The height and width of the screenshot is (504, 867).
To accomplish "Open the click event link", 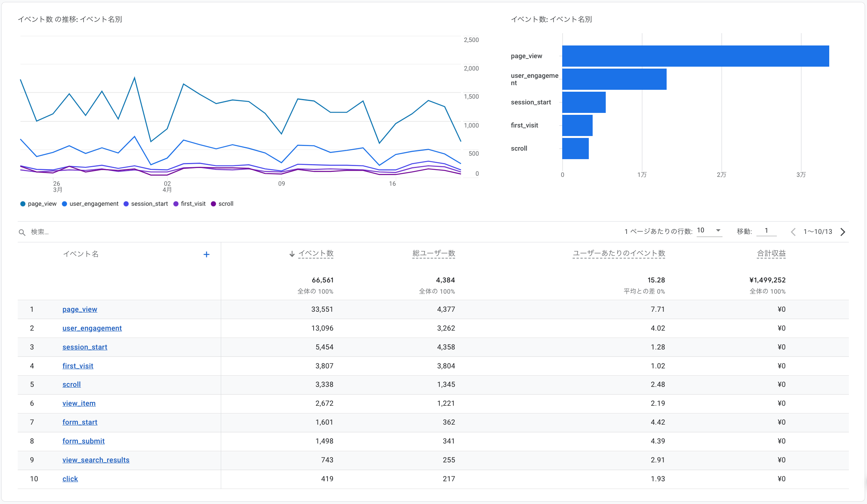I will [x=70, y=479].
